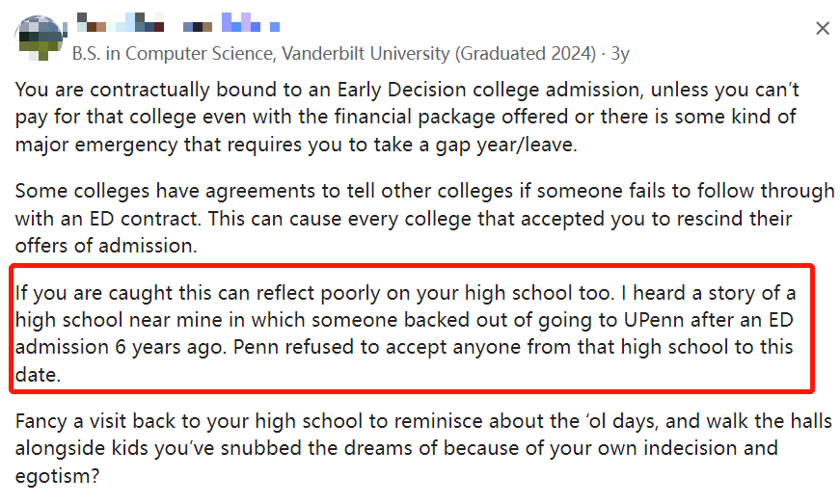Open the author's pixelated profile picture
Image resolution: width=840 pixels, height=504 pixels.
pos(41,38)
